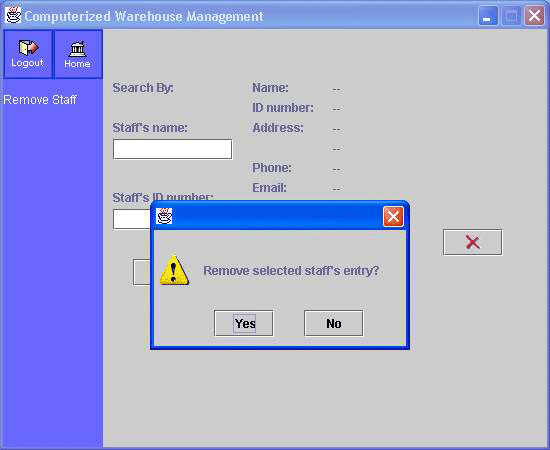The width and height of the screenshot is (550, 450).
Task: Go to Home via building icon
Action: (x=78, y=54)
